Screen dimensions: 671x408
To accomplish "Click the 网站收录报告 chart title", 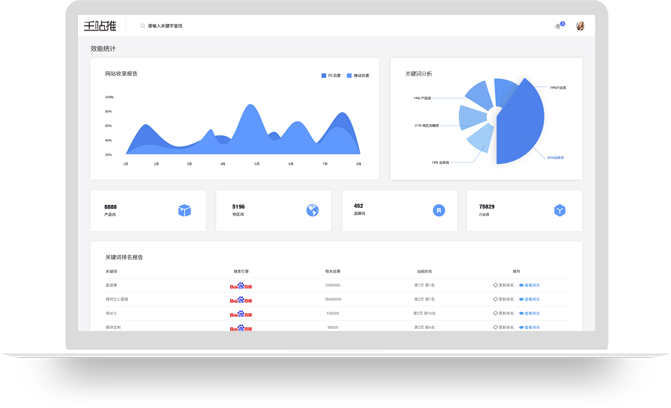I will click(122, 74).
